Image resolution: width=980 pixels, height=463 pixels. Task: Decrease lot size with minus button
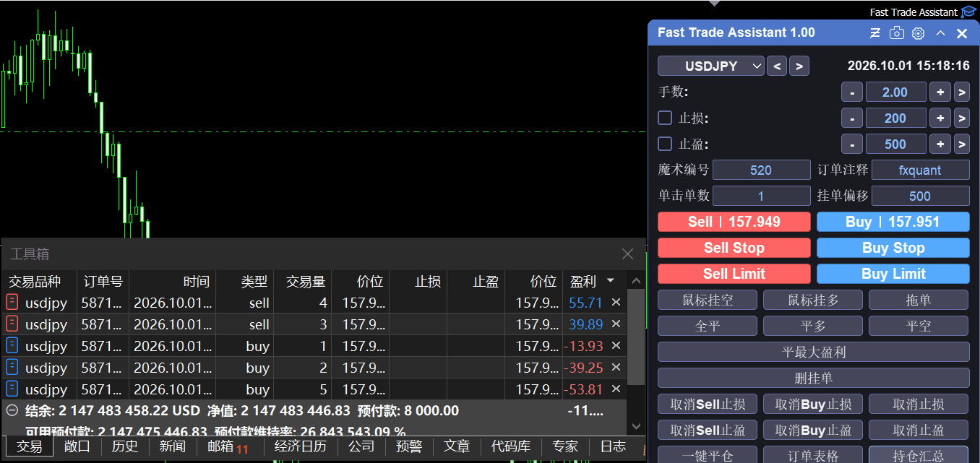pos(852,92)
